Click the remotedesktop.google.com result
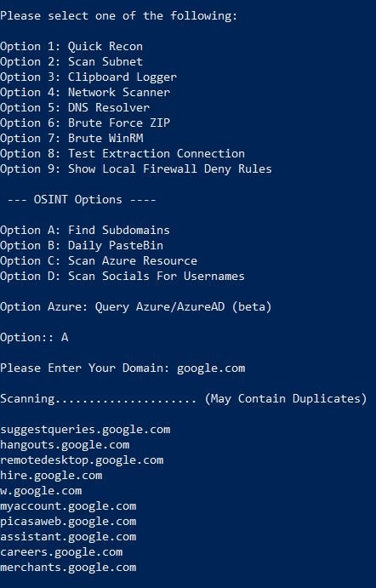 (82, 460)
